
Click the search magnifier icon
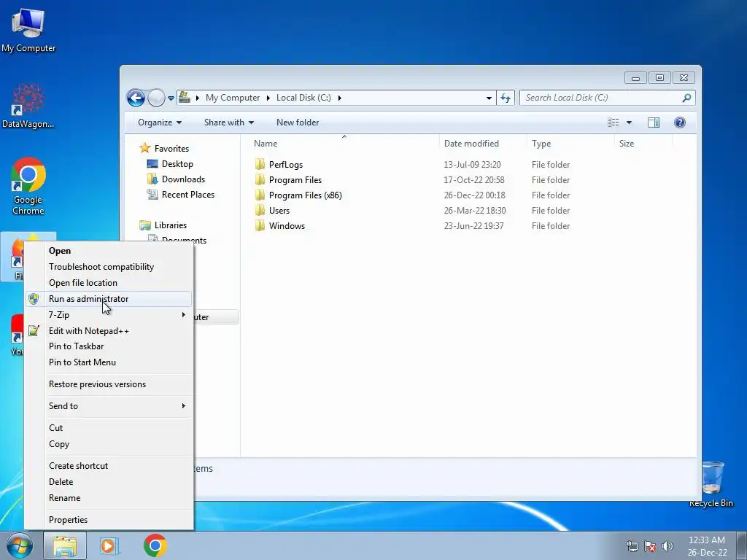(686, 98)
